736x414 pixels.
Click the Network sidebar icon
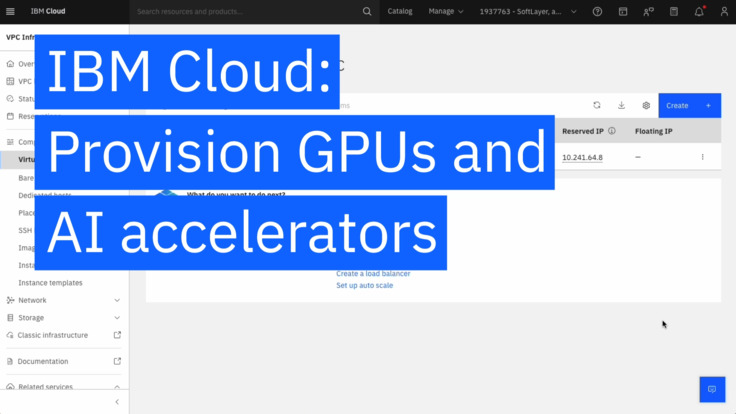tap(10, 300)
